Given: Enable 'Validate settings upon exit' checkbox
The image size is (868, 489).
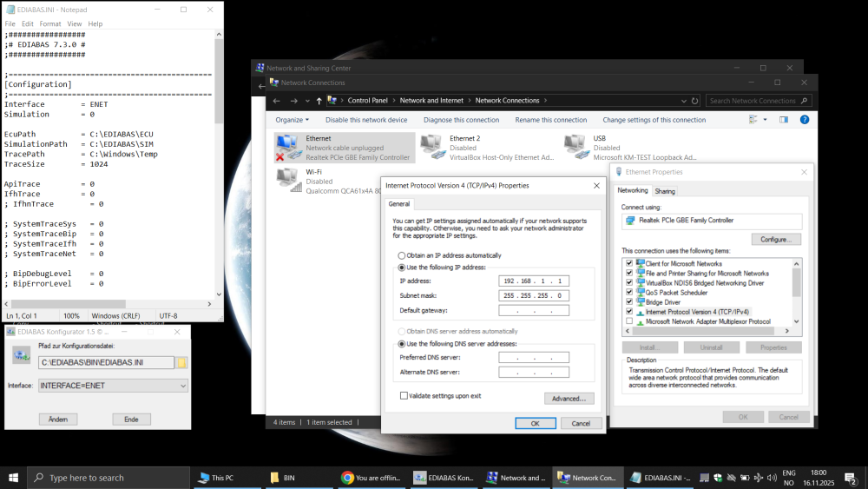Looking at the screenshot, I should coord(404,395).
